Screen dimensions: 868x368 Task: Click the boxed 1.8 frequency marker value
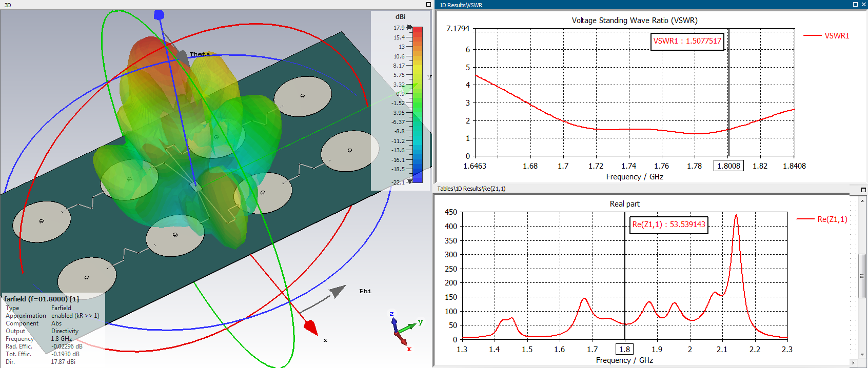(x=624, y=350)
